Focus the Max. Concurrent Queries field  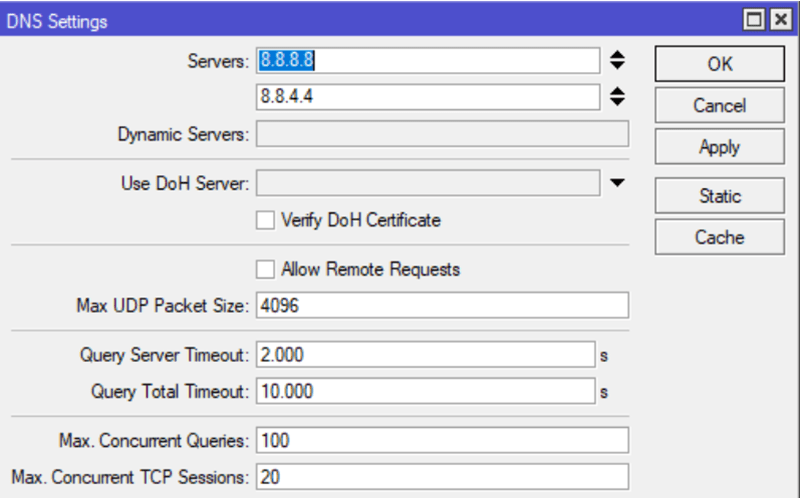tap(442, 440)
